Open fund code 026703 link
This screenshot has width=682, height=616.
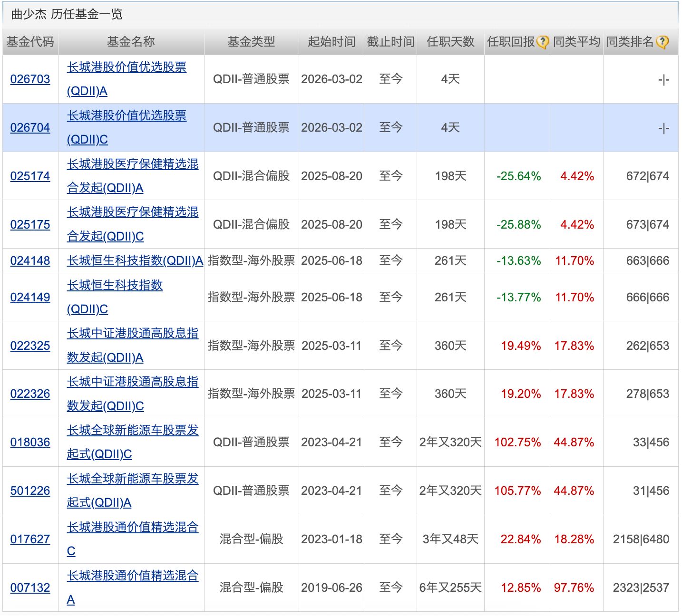[30, 79]
